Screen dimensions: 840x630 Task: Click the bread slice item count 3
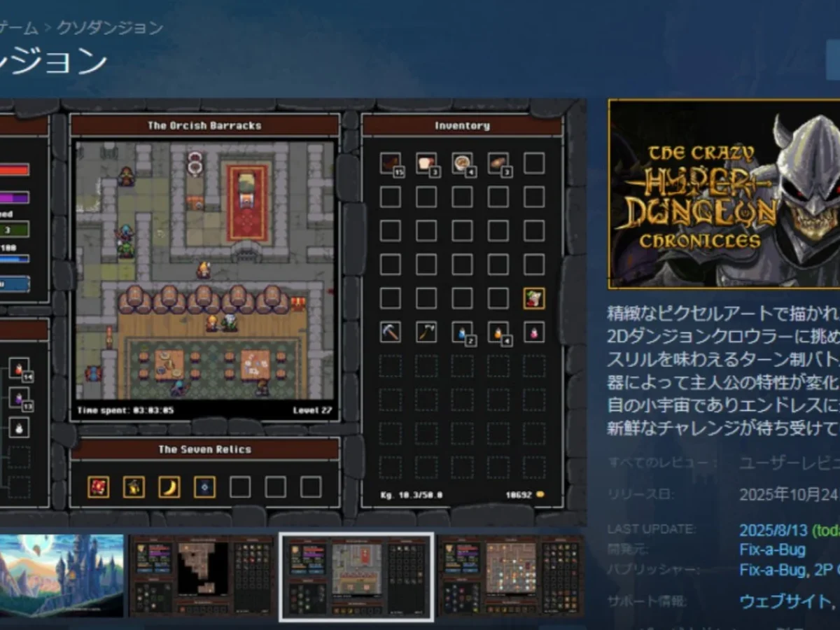[426, 163]
